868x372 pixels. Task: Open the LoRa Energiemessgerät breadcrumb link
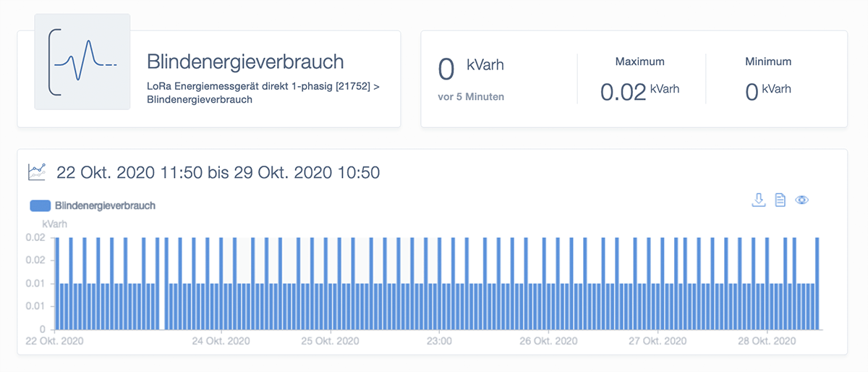258,87
